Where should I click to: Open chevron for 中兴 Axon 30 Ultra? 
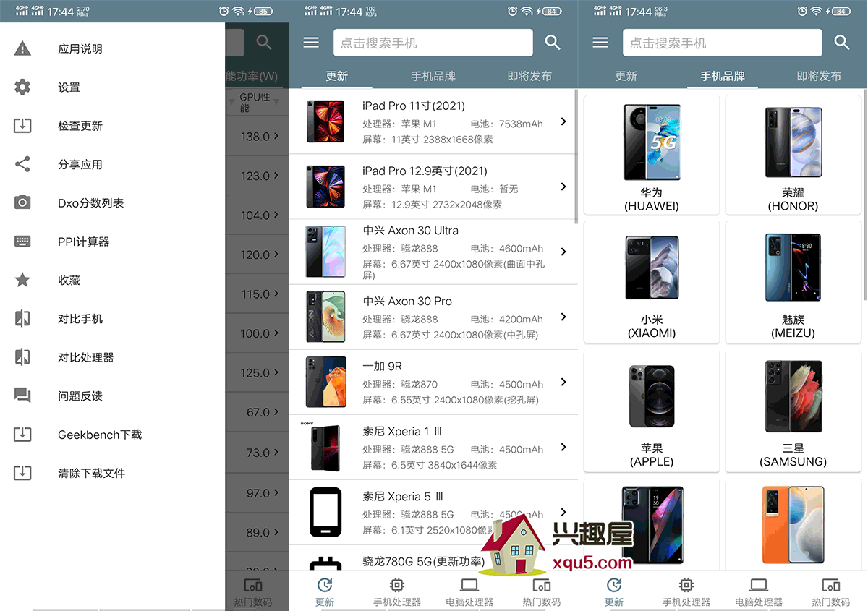[563, 252]
